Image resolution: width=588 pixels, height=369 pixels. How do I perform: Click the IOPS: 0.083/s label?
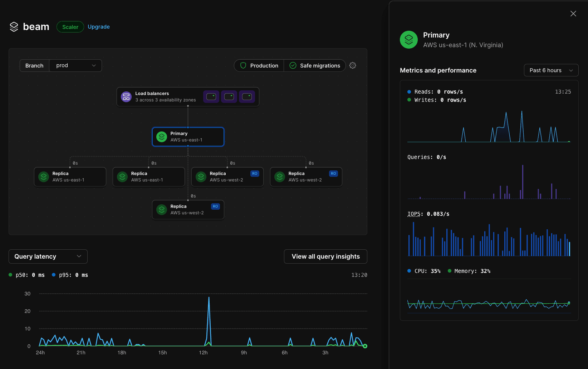(428, 214)
